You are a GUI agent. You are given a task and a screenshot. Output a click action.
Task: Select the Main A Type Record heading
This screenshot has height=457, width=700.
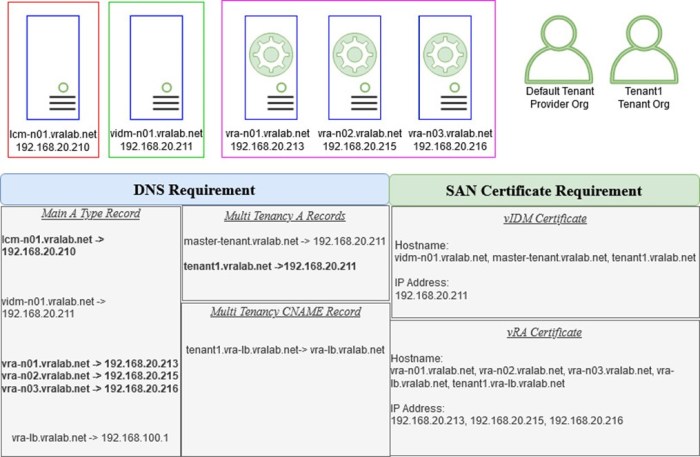[x=91, y=214]
